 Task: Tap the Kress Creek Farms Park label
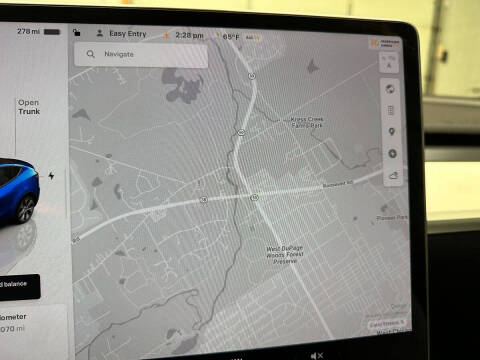click(x=307, y=122)
